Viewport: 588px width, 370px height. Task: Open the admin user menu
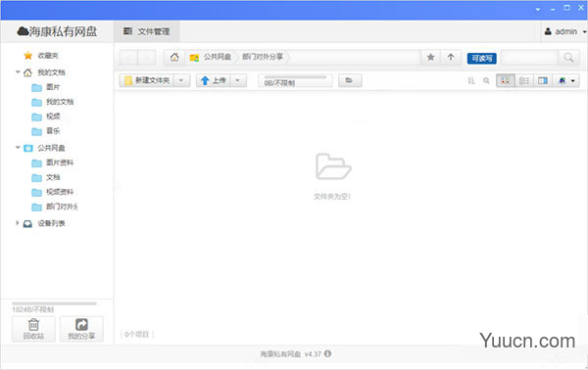pyautogui.click(x=564, y=32)
